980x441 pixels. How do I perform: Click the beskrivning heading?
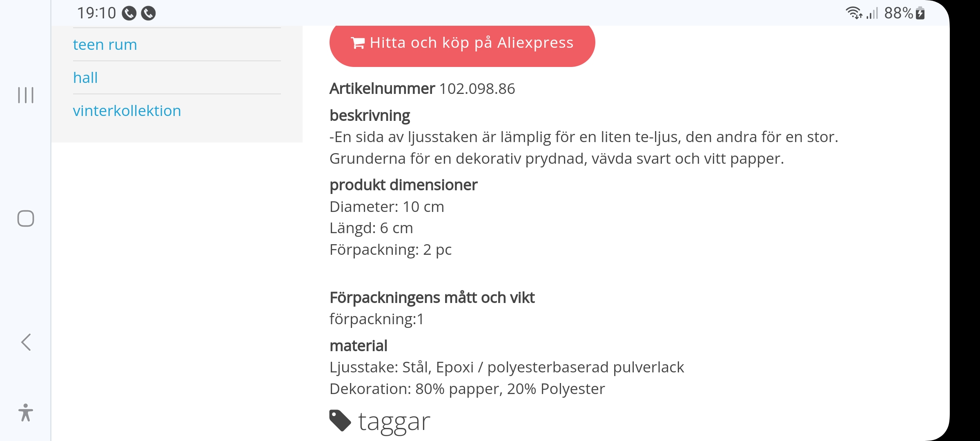370,116
